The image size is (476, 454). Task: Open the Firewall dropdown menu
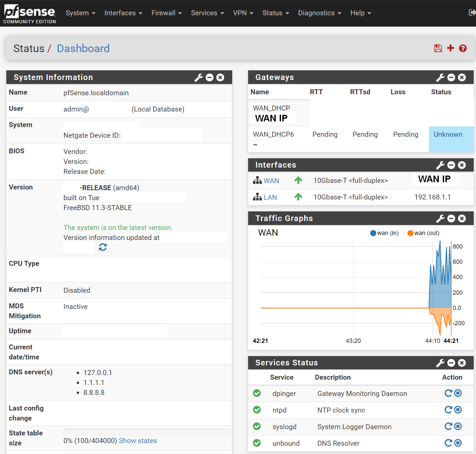click(167, 13)
